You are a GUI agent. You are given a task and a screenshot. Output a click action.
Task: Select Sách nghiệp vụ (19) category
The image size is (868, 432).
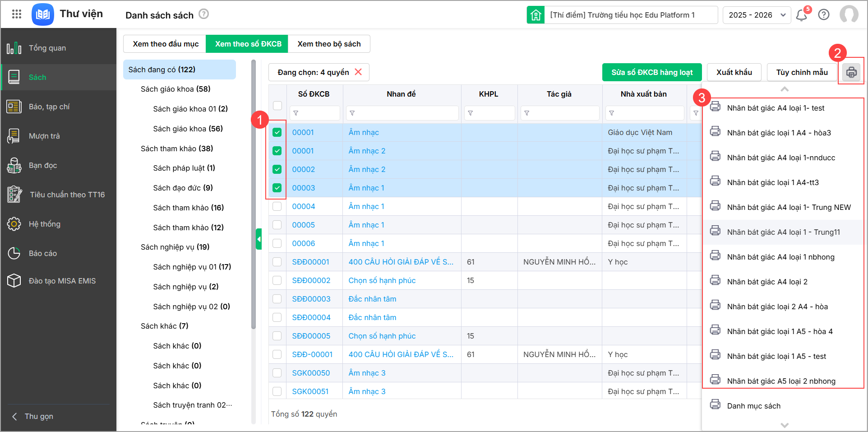click(x=175, y=247)
